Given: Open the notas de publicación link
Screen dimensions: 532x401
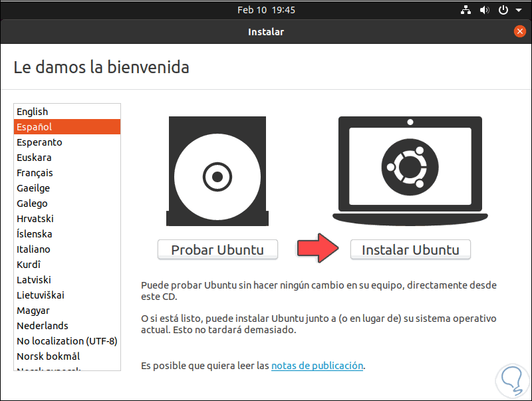Looking at the screenshot, I should tap(317, 366).
